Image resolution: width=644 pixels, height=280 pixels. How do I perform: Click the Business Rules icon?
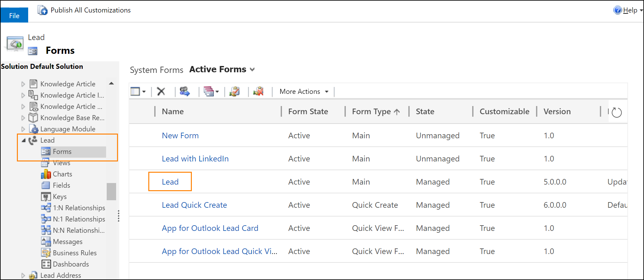point(46,253)
